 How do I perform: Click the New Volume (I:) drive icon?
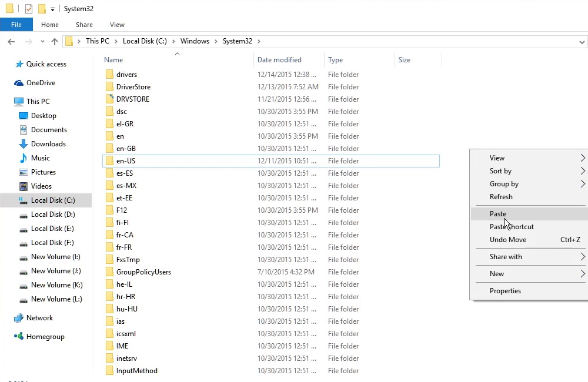(24, 257)
